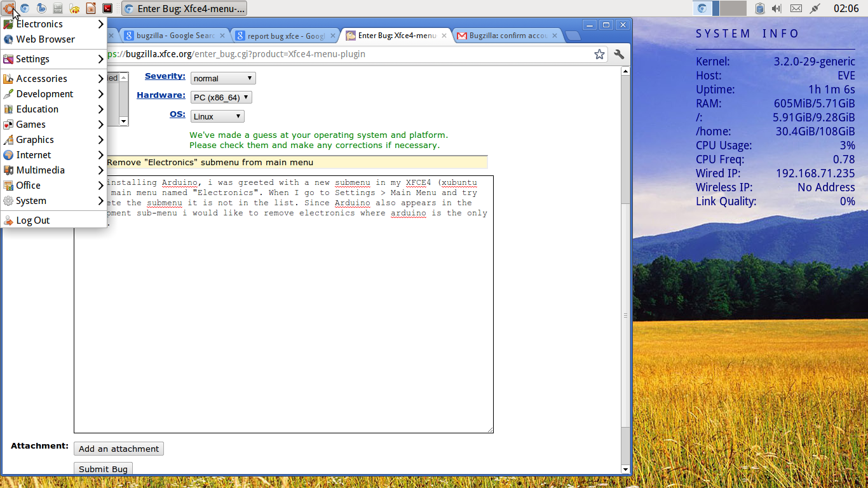Click the volume icon in the system tray
The width and height of the screenshot is (868, 488).
(x=776, y=8)
